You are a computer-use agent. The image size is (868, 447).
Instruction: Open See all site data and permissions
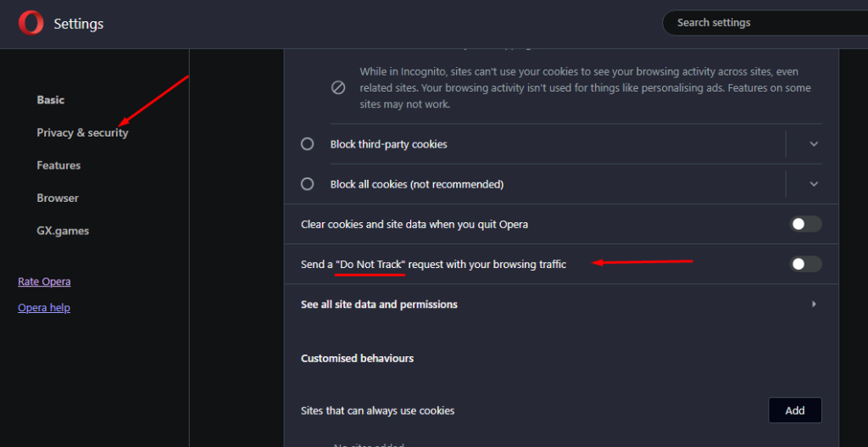[x=561, y=305]
